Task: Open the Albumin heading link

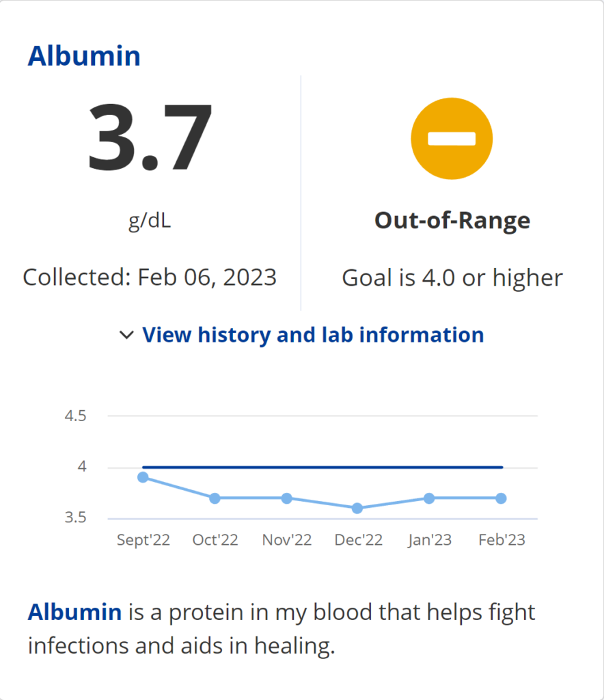Action: (84, 56)
